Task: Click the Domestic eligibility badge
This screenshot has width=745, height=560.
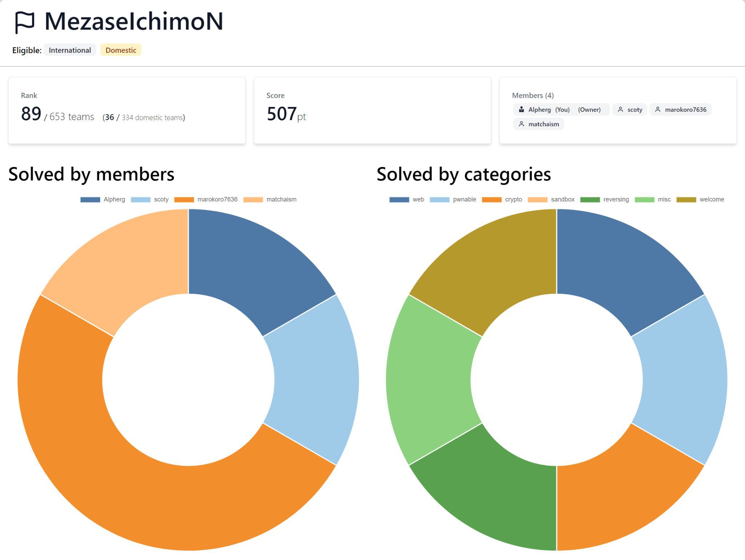Action: pos(121,50)
